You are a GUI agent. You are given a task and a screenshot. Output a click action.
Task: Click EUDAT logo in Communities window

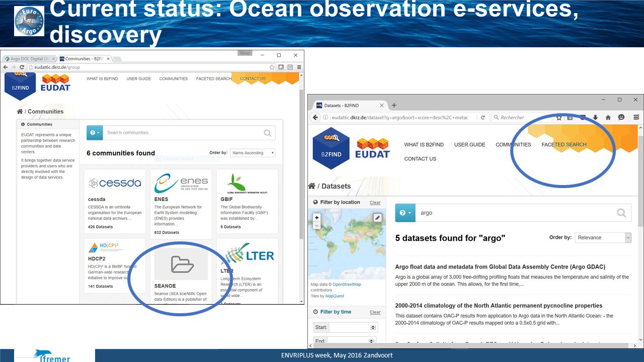pyautogui.click(x=55, y=83)
